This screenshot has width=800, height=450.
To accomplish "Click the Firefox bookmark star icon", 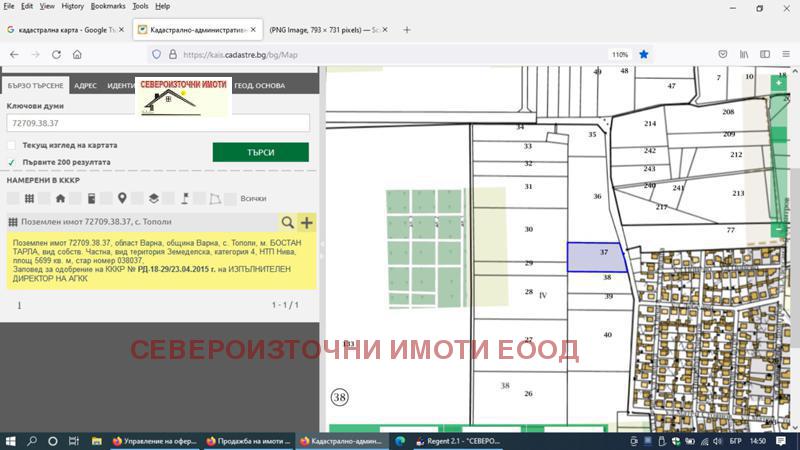I will [x=644, y=54].
